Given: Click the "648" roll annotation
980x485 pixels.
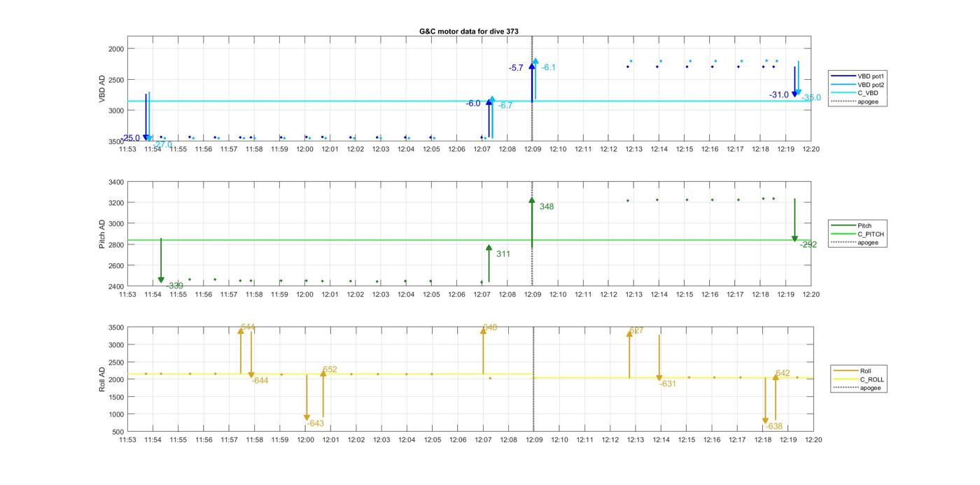Looking at the screenshot, I should pyautogui.click(x=490, y=327).
